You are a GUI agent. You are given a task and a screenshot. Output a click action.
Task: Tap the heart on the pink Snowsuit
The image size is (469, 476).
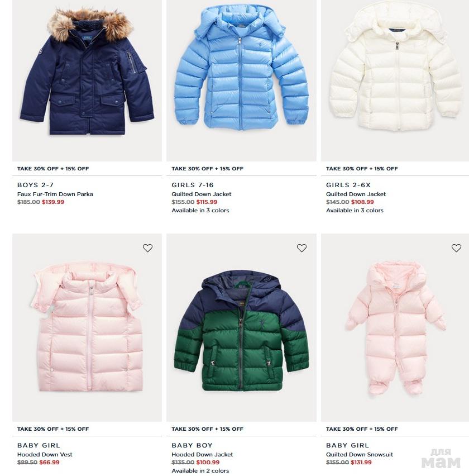point(456,248)
